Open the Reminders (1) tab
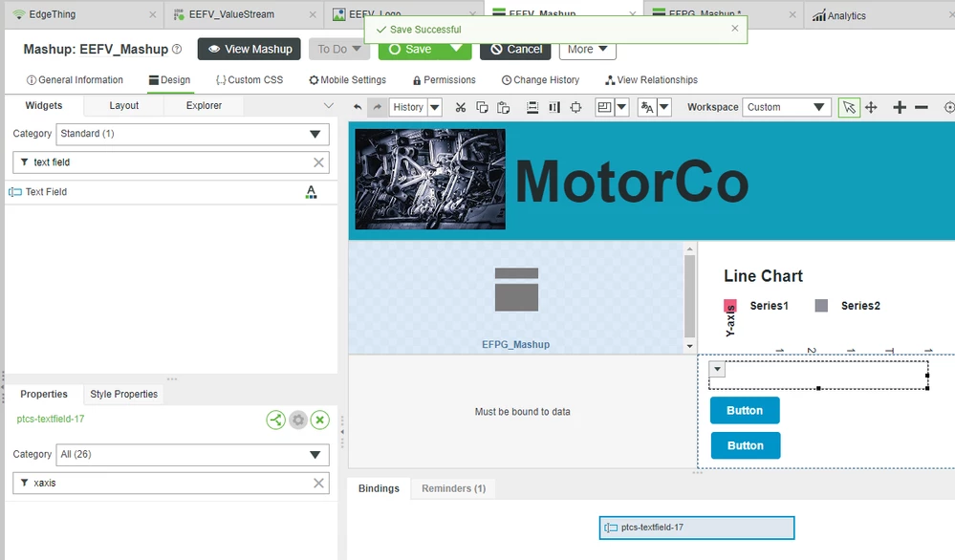Screen dimensions: 955x560 (x=454, y=488)
